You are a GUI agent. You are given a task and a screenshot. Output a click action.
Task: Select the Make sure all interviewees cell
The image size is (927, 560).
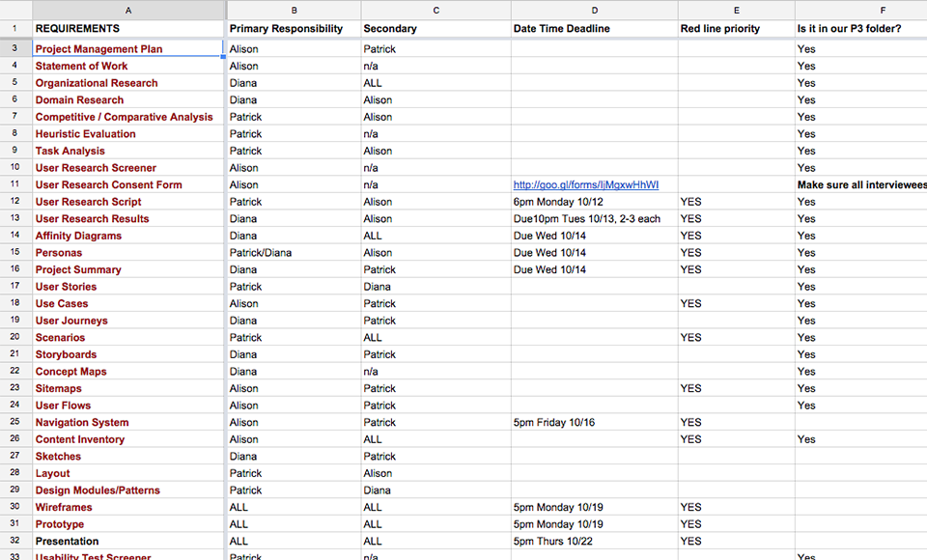[860, 184]
